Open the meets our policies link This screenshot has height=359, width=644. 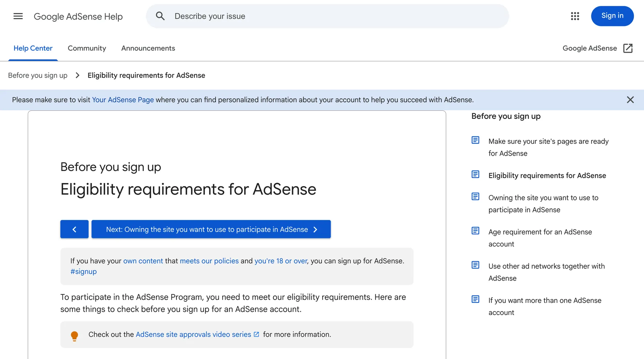(209, 261)
